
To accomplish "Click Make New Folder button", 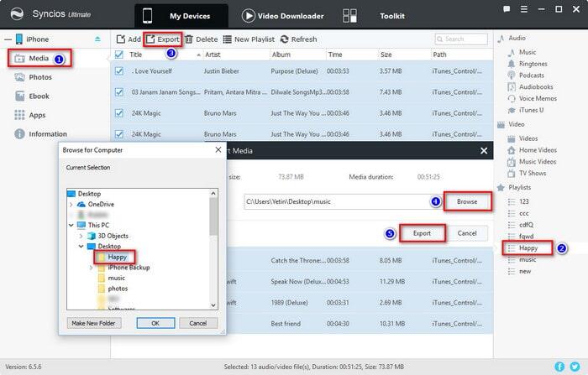I will (94, 323).
